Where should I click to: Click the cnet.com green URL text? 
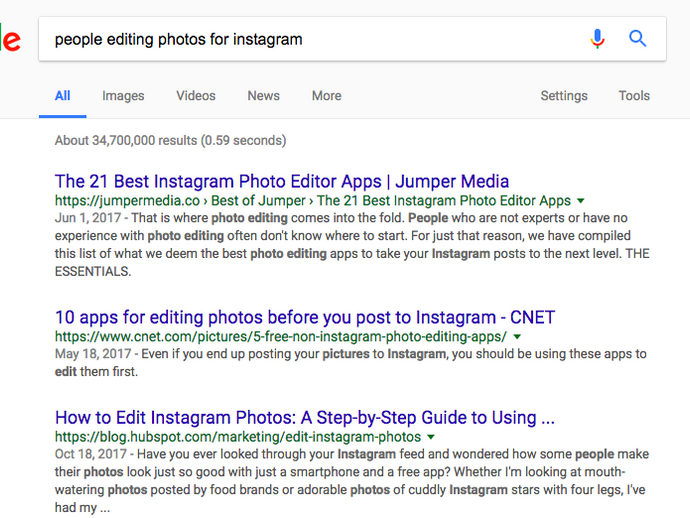[280, 337]
